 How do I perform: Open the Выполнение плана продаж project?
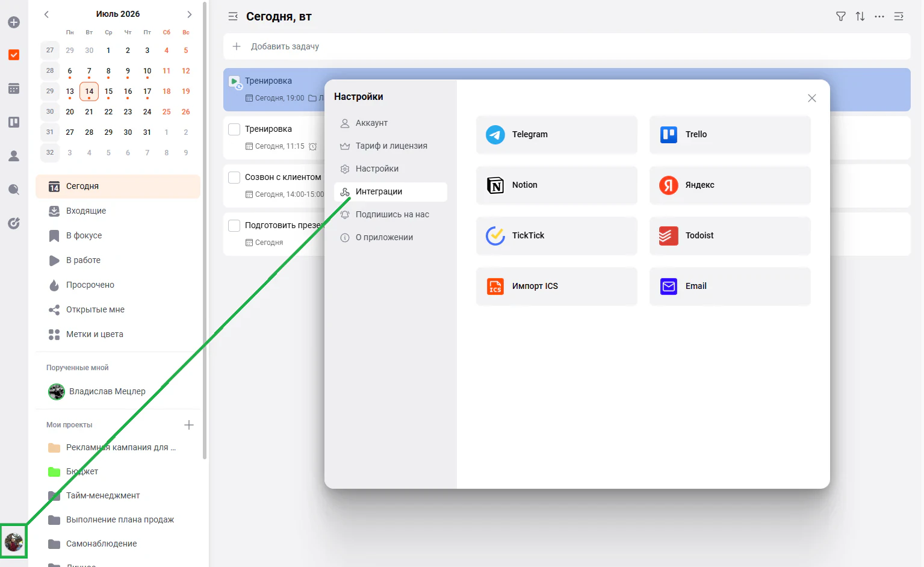[118, 519]
